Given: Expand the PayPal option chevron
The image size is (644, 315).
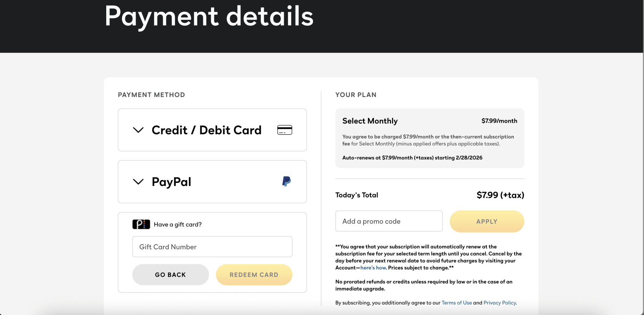Looking at the screenshot, I should (138, 181).
